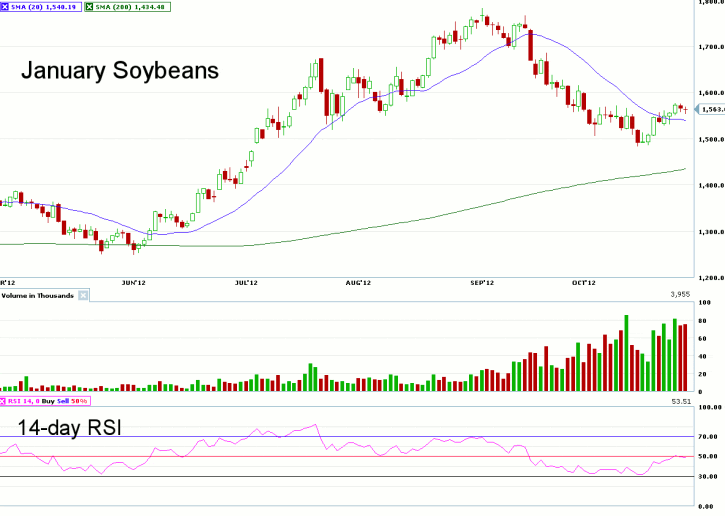The width and height of the screenshot is (725, 516).
Task: Click the tallest green volume bar in October
Action: click(x=627, y=353)
